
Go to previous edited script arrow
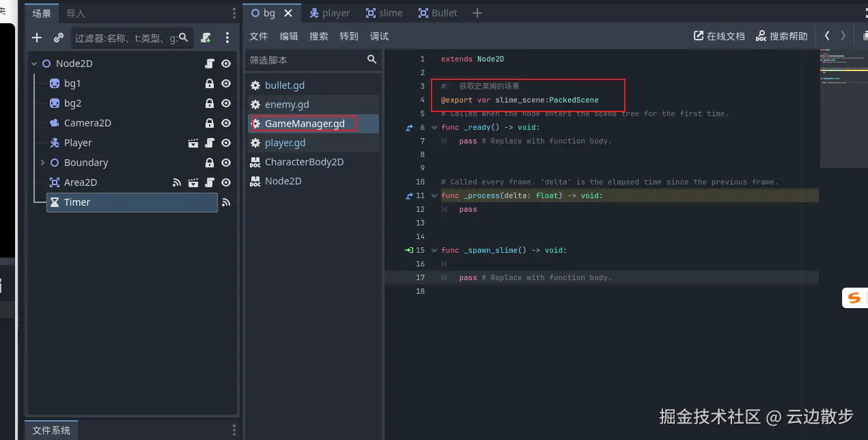click(x=828, y=36)
